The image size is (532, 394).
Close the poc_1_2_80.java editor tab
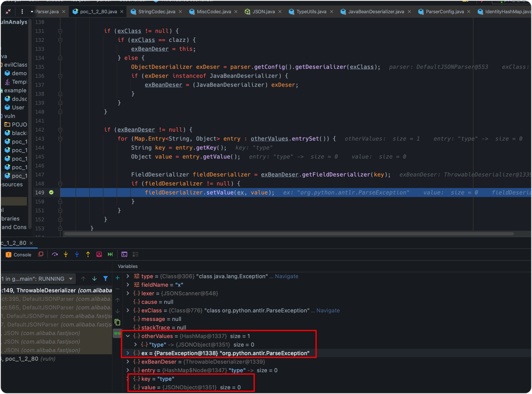(x=122, y=12)
